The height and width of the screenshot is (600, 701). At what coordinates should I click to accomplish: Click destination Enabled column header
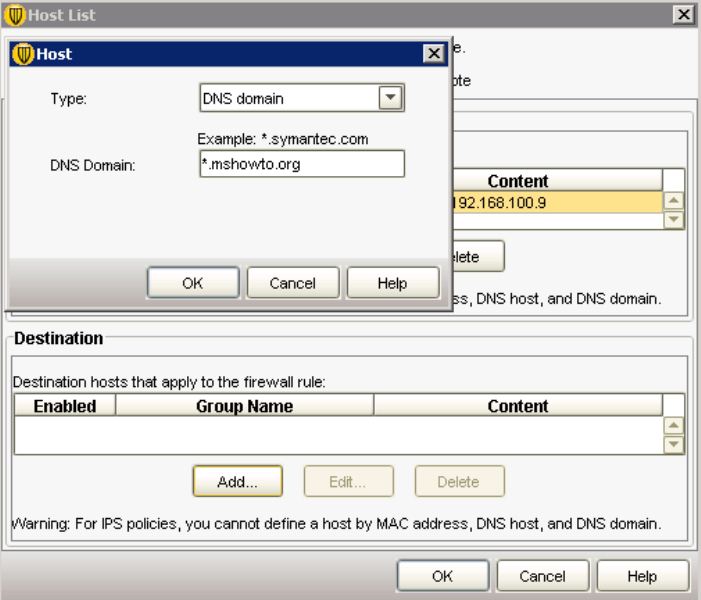(x=65, y=406)
